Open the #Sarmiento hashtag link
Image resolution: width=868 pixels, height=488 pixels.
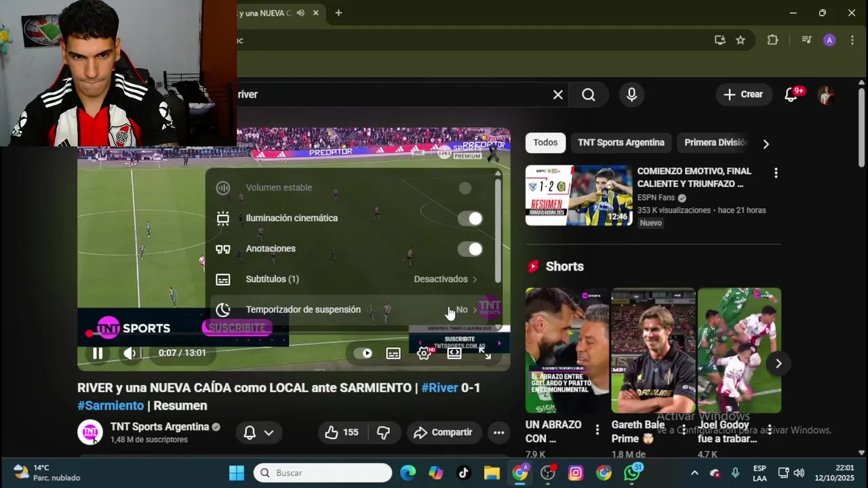[111, 406]
